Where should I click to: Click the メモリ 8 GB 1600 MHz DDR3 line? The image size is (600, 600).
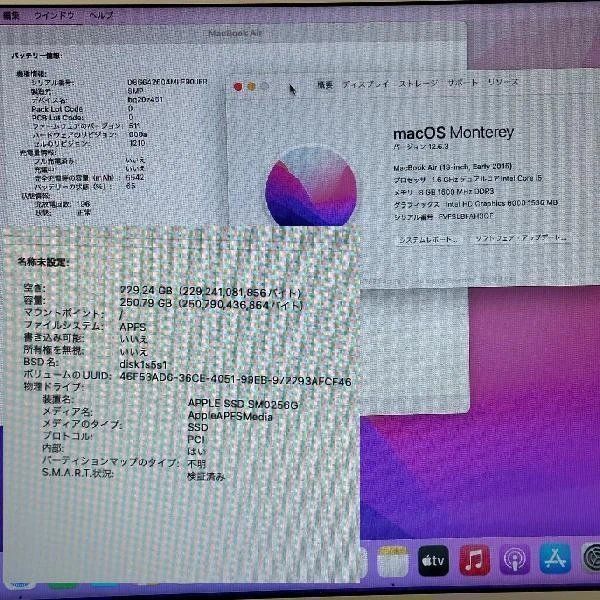tap(444, 192)
